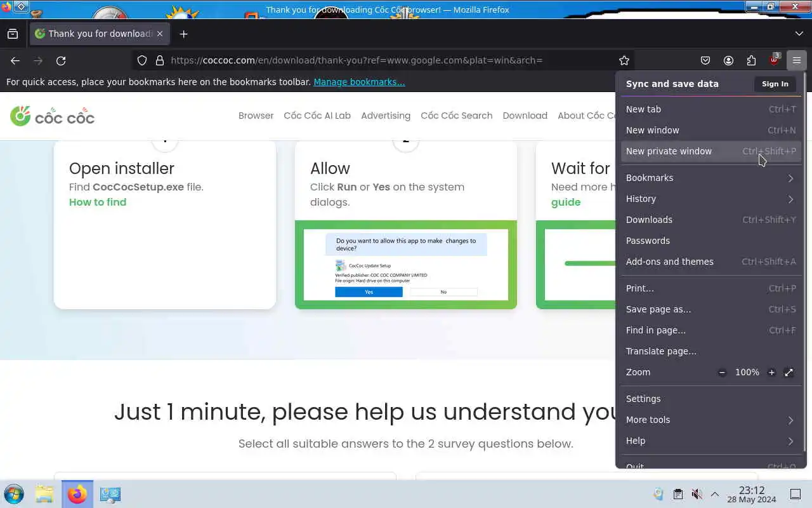This screenshot has width=812, height=508.
Task: Open Add-ons and themes
Action: [x=710, y=262]
